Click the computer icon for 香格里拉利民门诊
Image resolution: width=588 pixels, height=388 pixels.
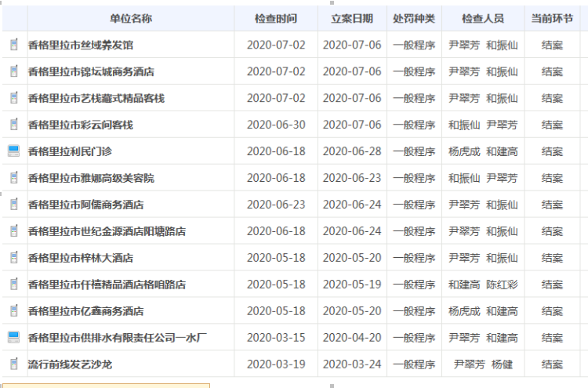pyautogui.click(x=14, y=150)
